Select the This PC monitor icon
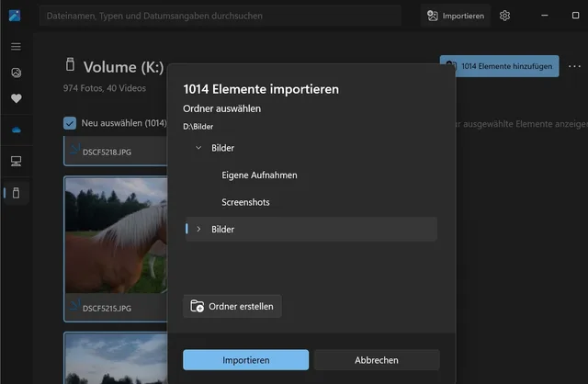588x384 pixels. (x=16, y=162)
